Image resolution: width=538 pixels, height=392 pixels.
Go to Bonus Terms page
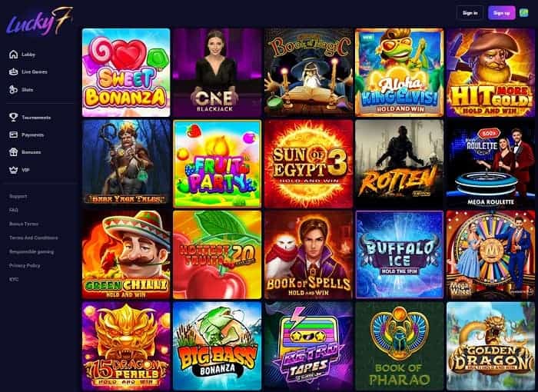24,224
